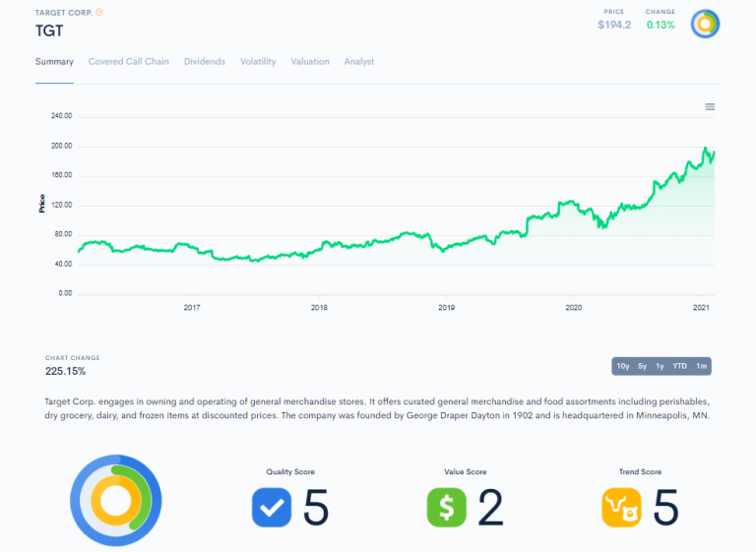Open the Dividends tab

coord(204,61)
